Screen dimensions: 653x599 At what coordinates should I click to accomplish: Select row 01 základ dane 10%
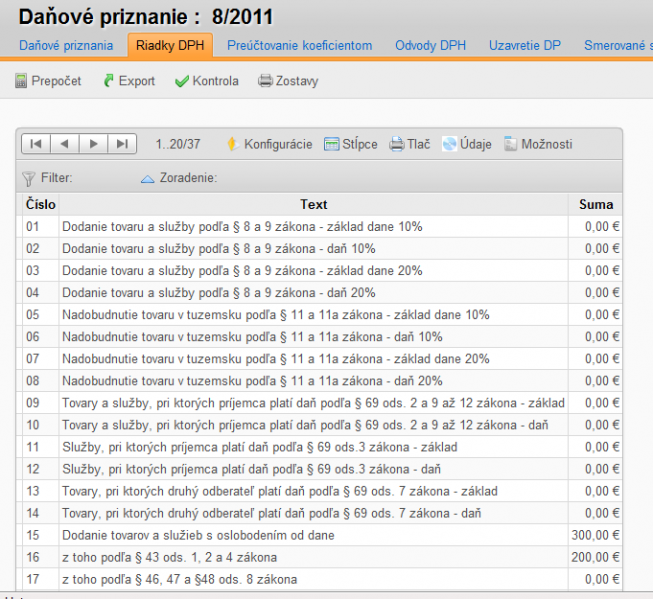pyautogui.click(x=319, y=227)
